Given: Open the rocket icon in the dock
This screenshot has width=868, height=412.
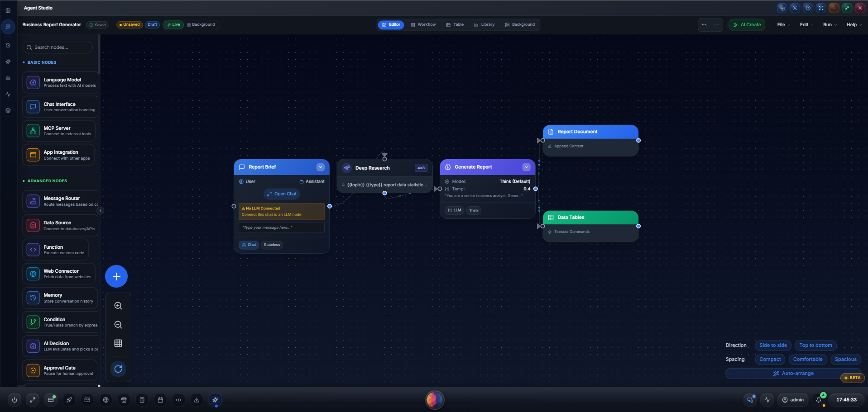Looking at the screenshot, I should (x=69, y=400).
